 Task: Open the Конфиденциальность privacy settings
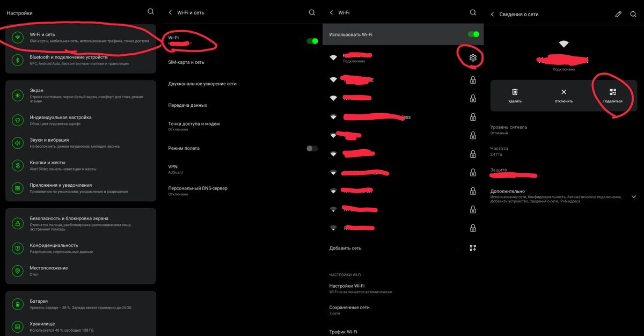coord(80,248)
